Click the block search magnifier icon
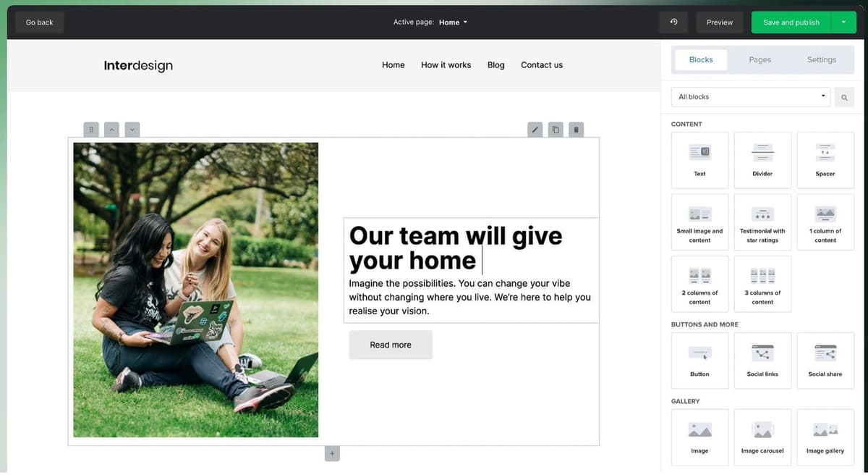The image size is (868, 475). (844, 97)
